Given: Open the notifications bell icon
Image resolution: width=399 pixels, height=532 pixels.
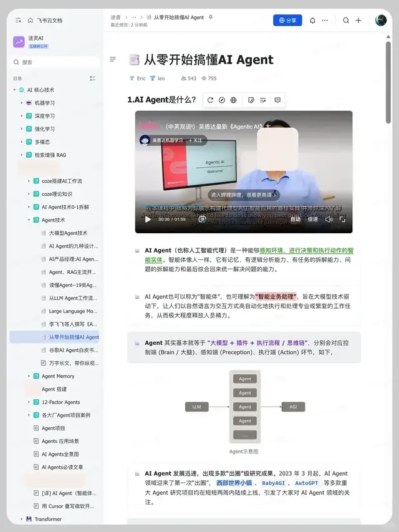Looking at the screenshot, I should [312, 21].
